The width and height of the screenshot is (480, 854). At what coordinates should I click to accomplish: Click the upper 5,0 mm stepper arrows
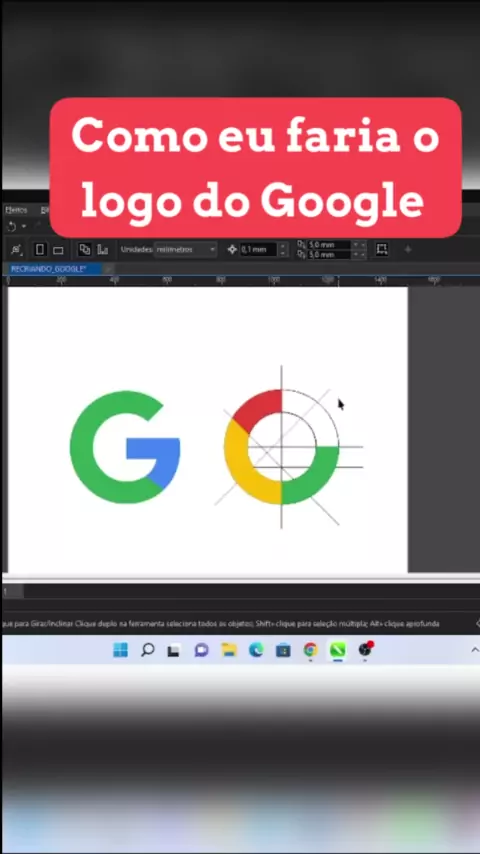[x=359, y=245]
